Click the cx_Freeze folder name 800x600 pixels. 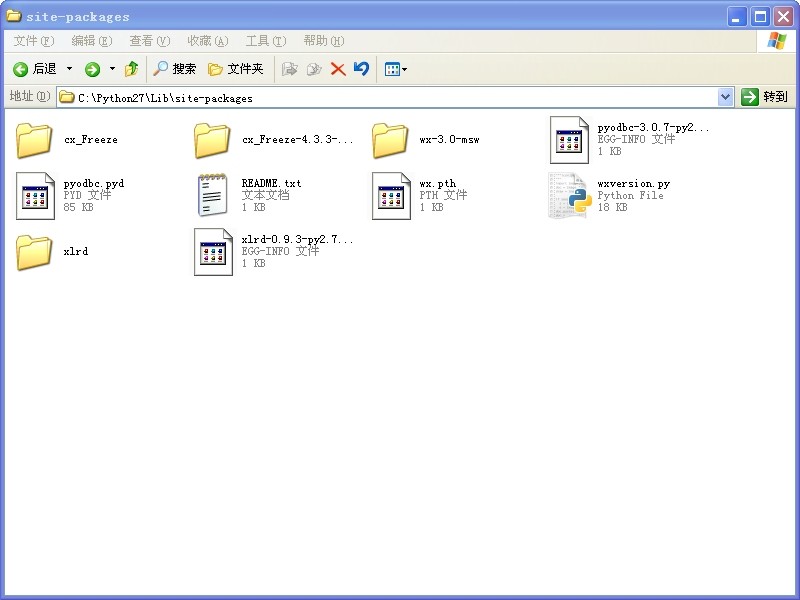91,139
